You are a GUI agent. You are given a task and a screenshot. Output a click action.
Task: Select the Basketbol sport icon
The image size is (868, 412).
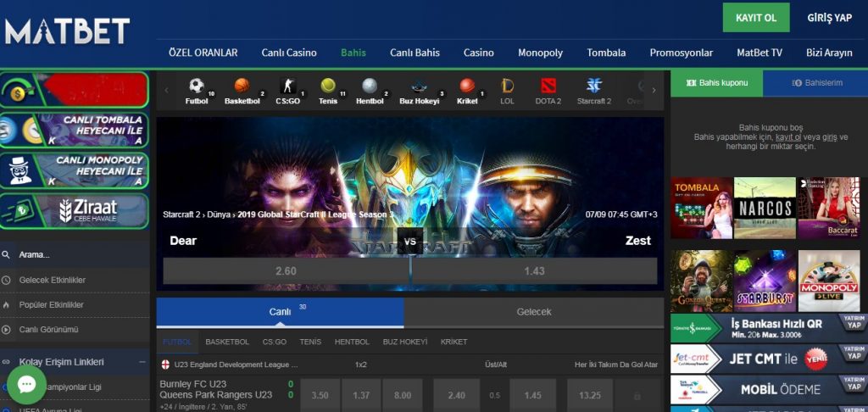[242, 86]
